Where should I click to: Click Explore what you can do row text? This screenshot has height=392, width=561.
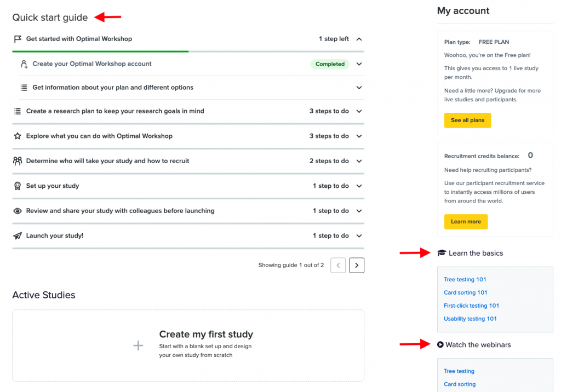click(x=99, y=136)
